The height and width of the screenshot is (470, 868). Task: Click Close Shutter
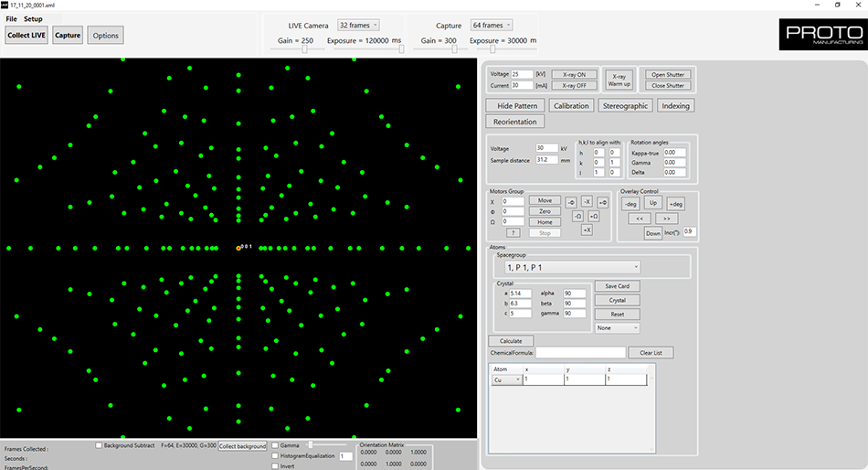tap(668, 85)
